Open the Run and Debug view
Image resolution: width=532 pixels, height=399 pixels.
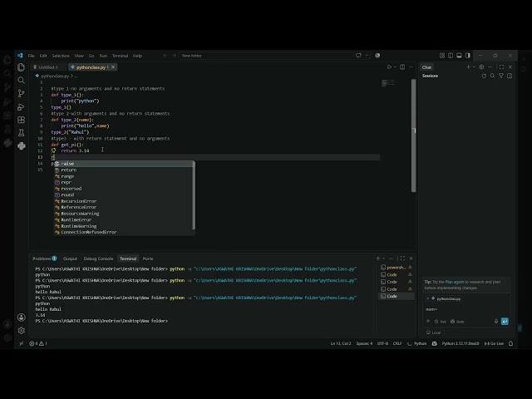pyautogui.click(x=21, y=107)
